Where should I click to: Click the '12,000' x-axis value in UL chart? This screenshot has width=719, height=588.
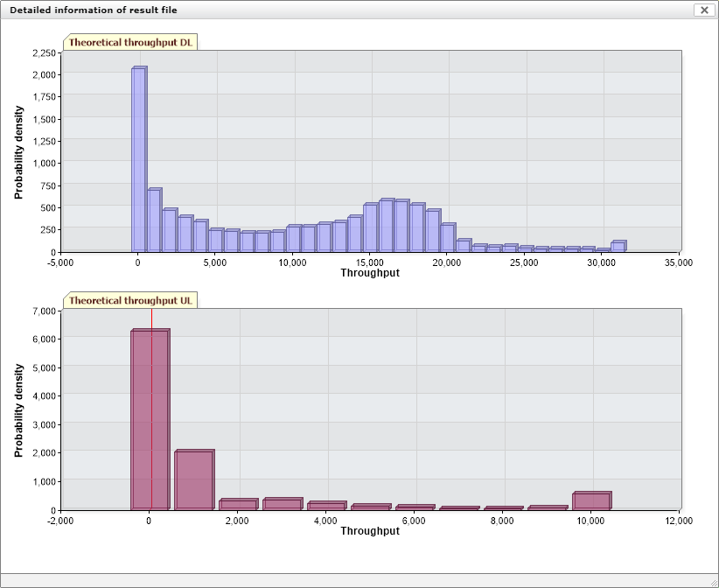(x=679, y=521)
